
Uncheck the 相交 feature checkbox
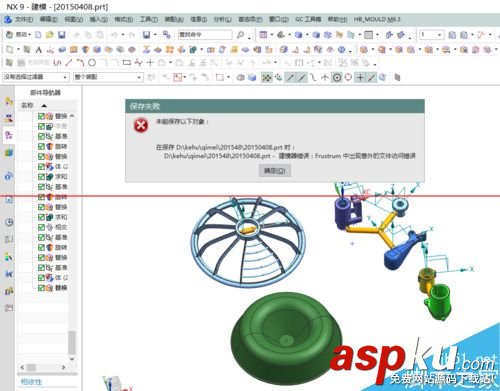(41, 227)
